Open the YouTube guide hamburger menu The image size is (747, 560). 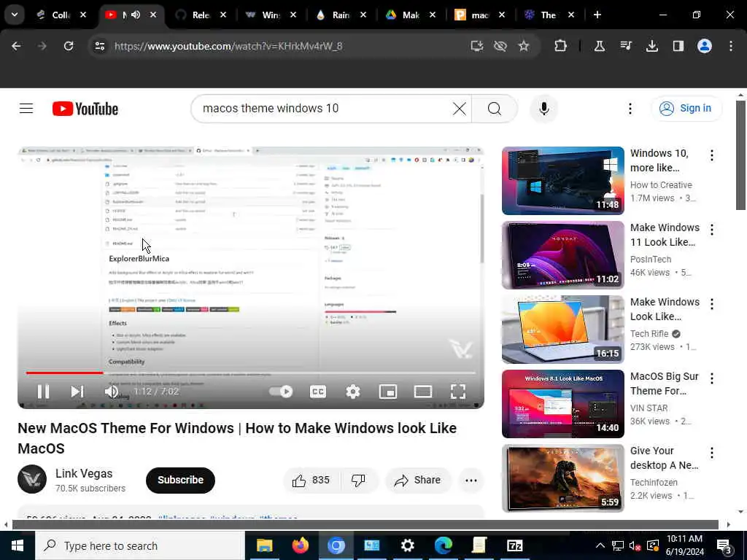(x=26, y=109)
